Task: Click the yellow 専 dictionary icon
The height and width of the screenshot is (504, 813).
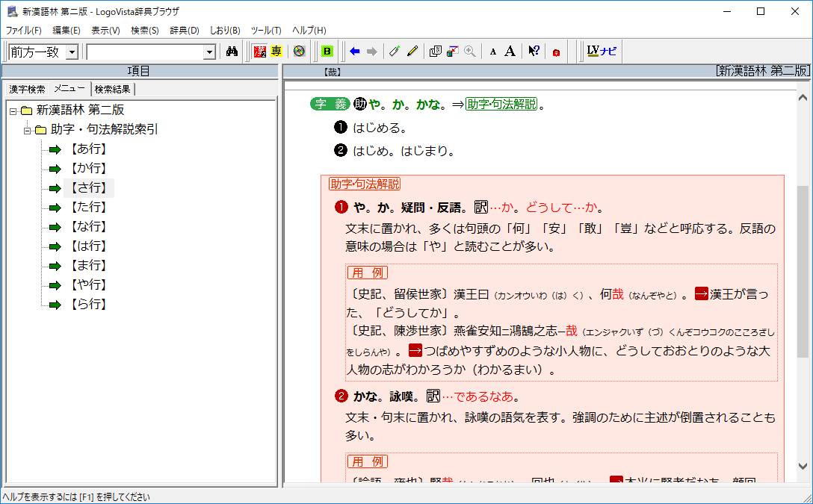Action: [276, 52]
